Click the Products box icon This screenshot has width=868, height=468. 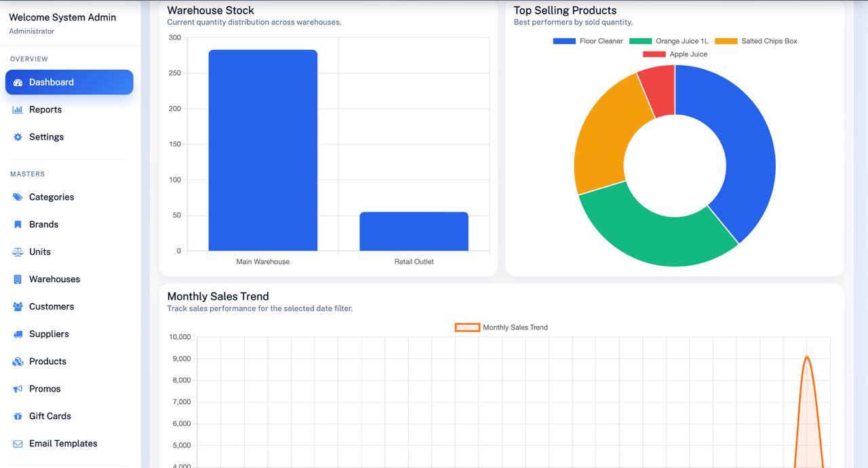[16, 361]
